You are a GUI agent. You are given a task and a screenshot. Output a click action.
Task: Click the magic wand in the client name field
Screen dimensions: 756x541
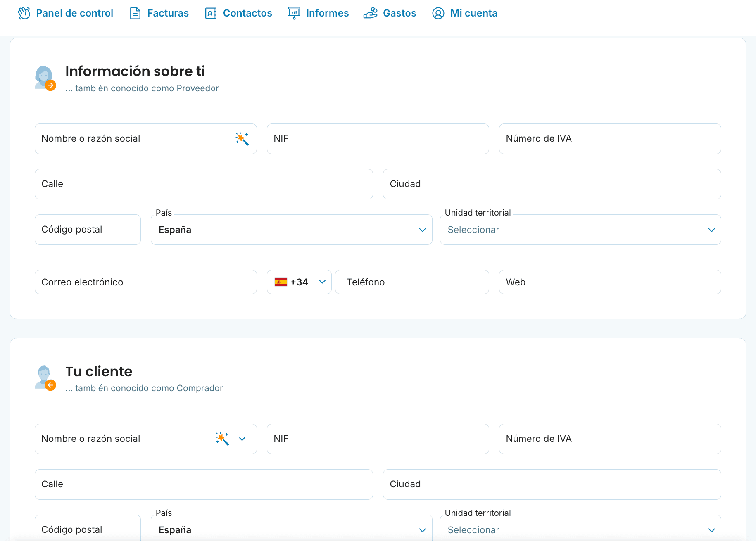coord(222,439)
